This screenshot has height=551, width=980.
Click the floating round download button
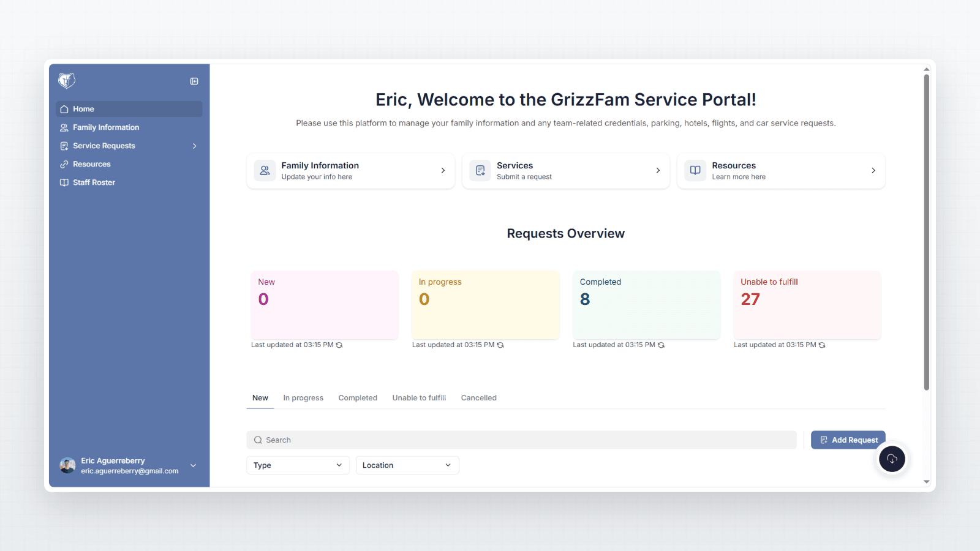892,459
